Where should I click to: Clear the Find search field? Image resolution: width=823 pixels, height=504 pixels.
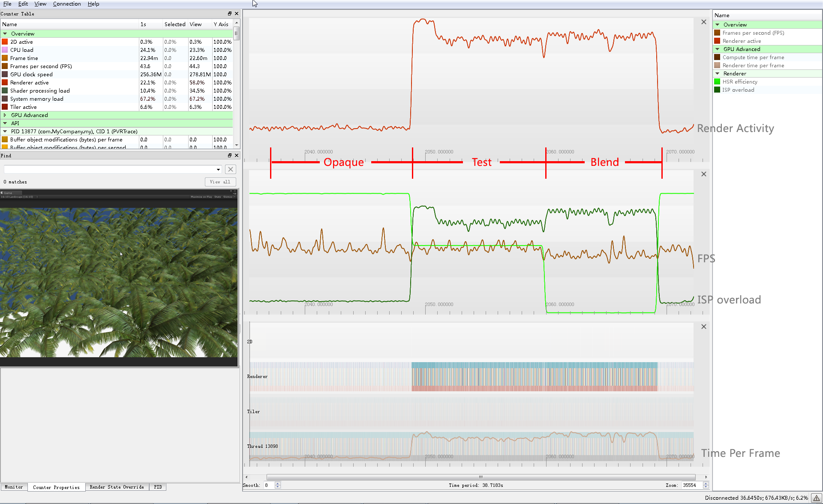pyautogui.click(x=231, y=169)
